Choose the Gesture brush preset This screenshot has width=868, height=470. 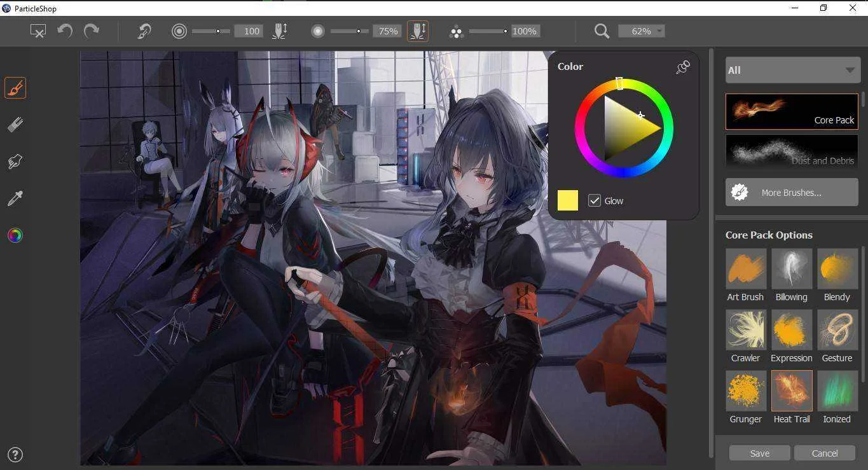tap(837, 336)
